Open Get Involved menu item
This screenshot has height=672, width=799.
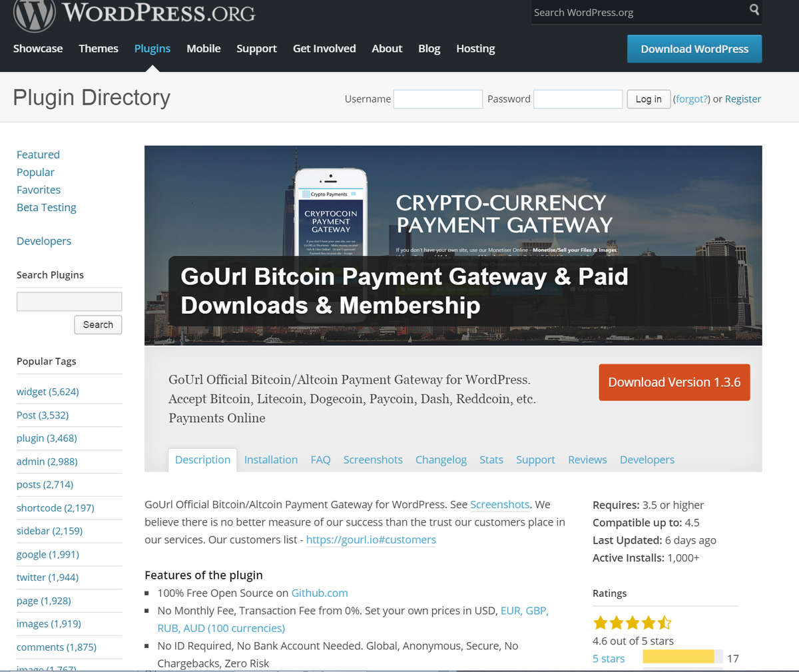[x=324, y=49]
